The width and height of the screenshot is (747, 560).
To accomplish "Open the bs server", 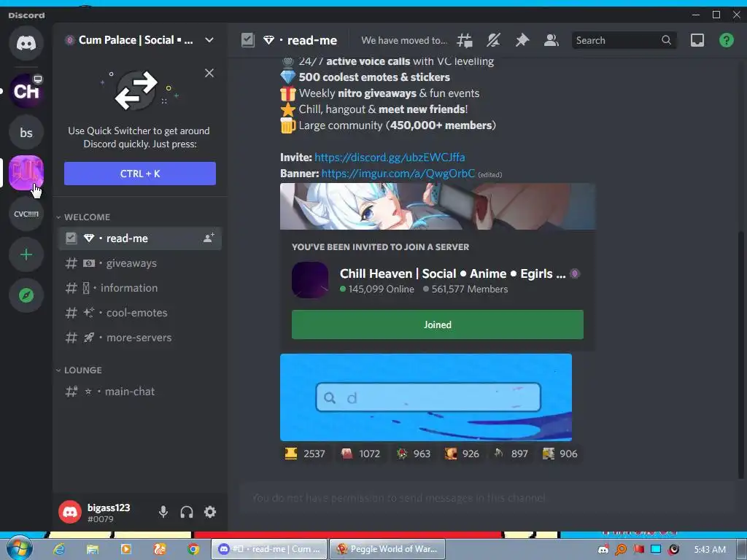I will [26, 132].
